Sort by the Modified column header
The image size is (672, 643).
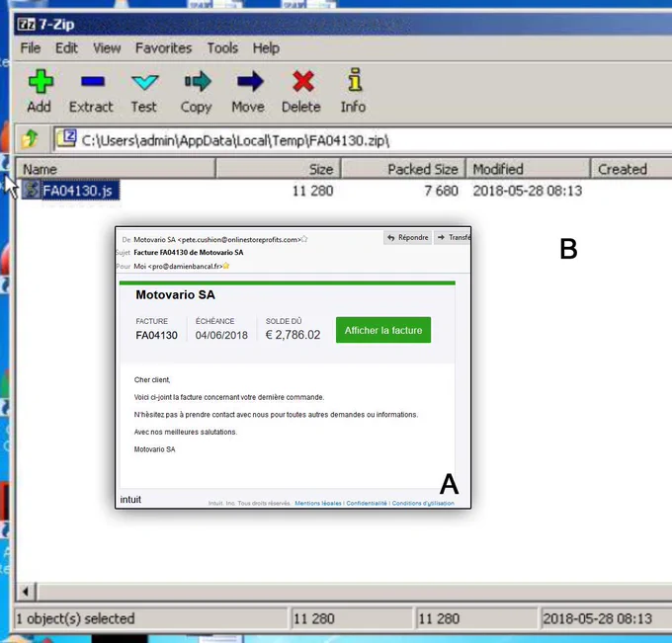[x=528, y=169]
